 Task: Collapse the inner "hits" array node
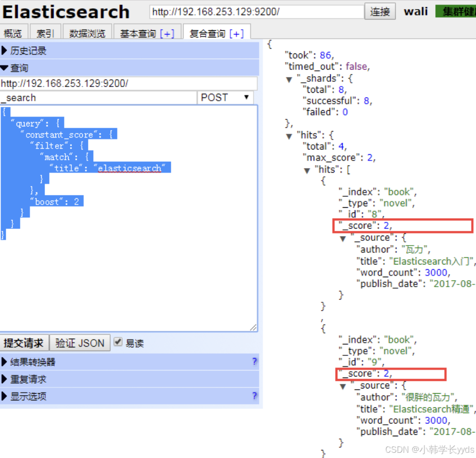pos(307,171)
